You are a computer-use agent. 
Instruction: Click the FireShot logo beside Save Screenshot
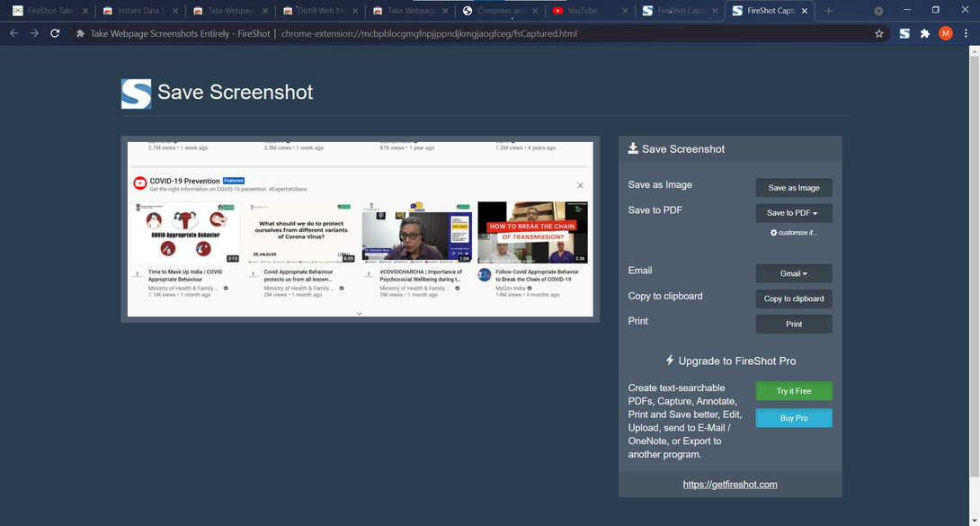(137, 94)
